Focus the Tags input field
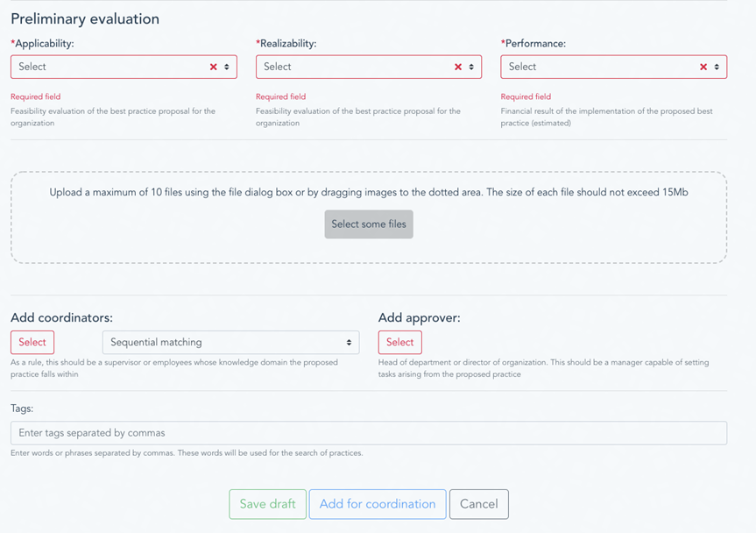756x533 pixels. [x=369, y=433]
